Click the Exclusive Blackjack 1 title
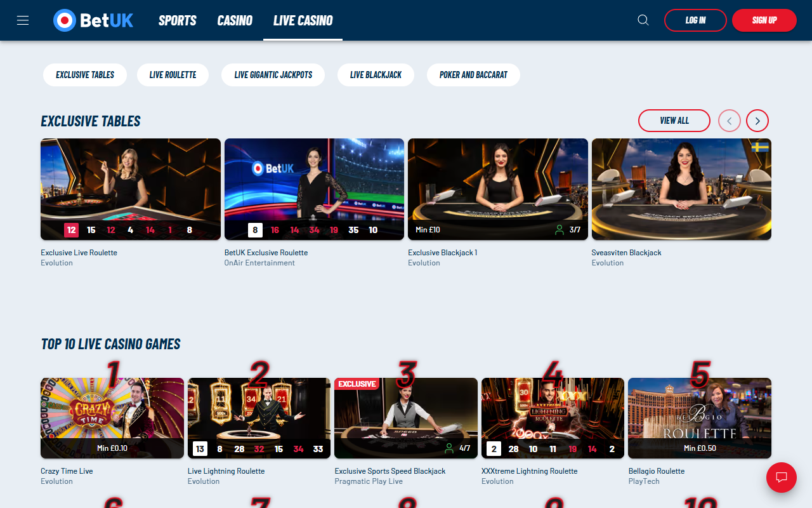The width and height of the screenshot is (812, 508). coord(442,253)
